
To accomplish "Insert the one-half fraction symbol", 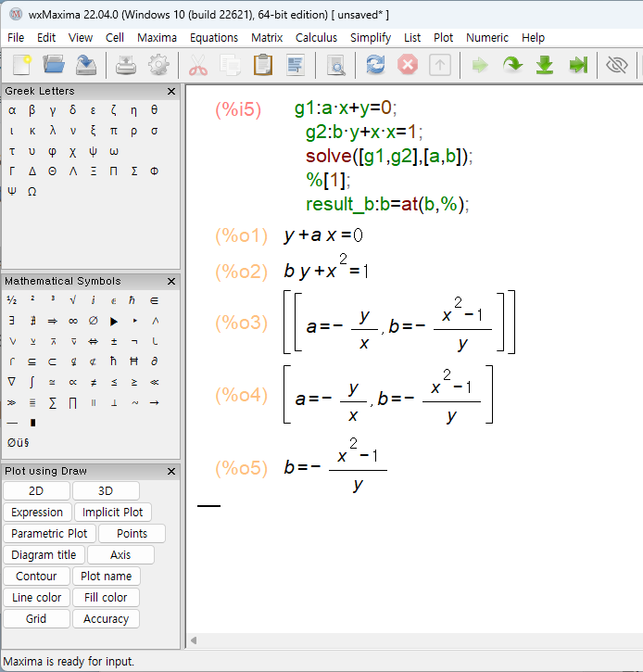I will pyautogui.click(x=12, y=300).
